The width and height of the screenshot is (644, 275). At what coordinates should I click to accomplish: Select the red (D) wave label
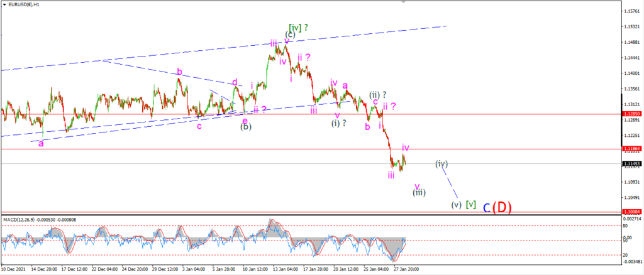(501, 208)
